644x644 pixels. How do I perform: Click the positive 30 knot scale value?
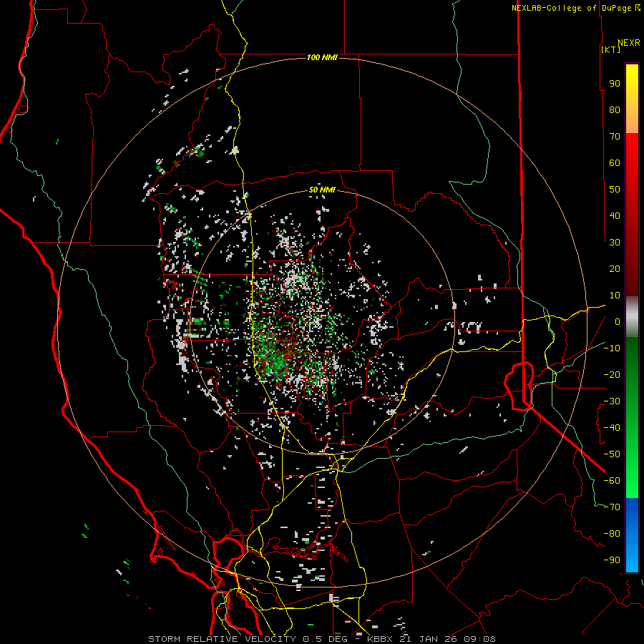pos(615,243)
